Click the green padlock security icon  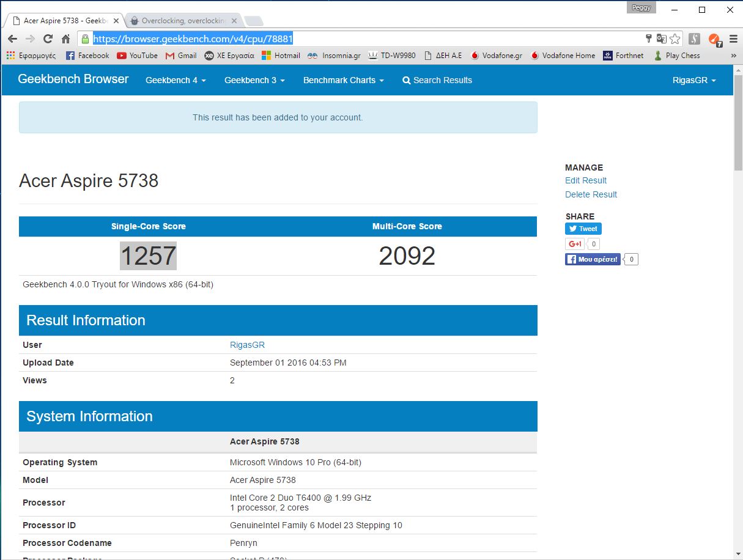86,39
